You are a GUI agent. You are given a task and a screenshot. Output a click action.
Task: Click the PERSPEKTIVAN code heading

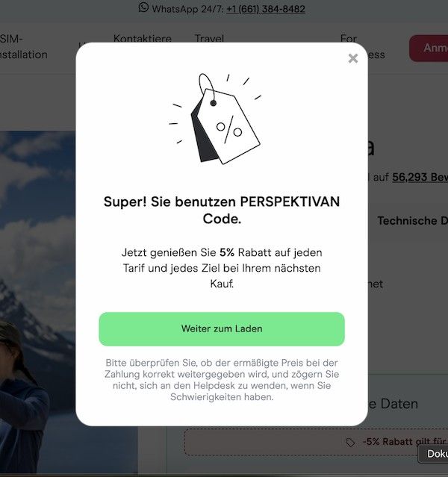pyautogui.click(x=222, y=210)
